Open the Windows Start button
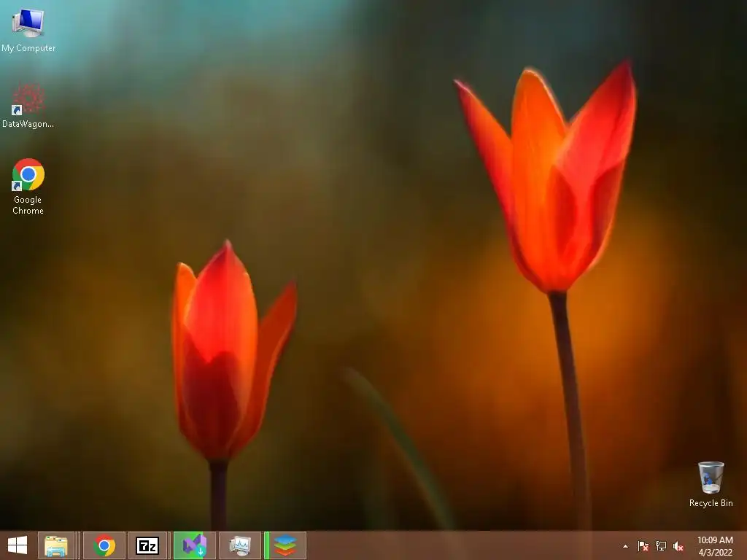The image size is (747, 560). pos(18,545)
